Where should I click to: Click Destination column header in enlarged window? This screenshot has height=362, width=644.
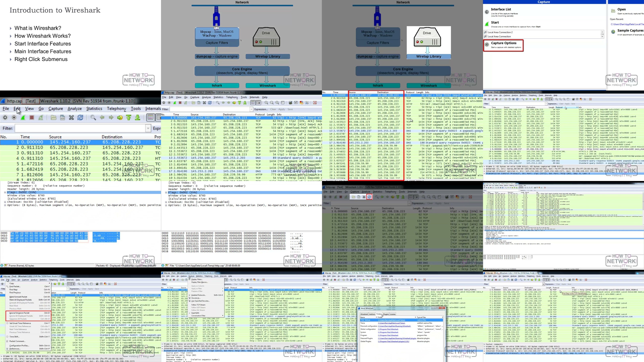[x=112, y=137]
